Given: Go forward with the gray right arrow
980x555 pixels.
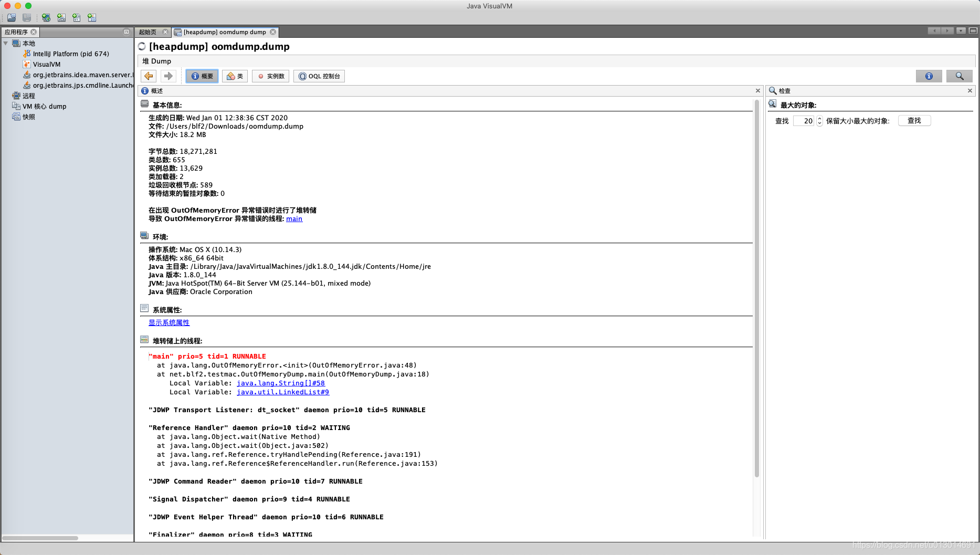Looking at the screenshot, I should 168,76.
